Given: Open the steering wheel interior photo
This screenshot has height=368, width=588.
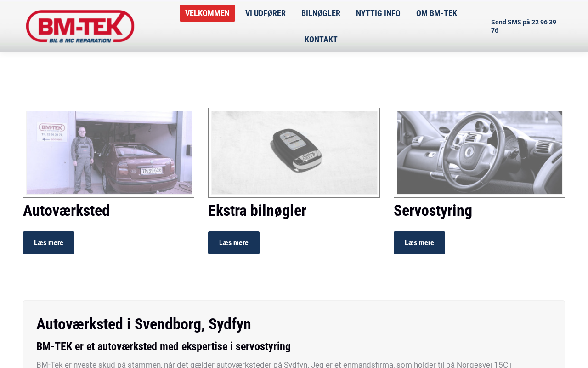Looking at the screenshot, I should 479,153.
